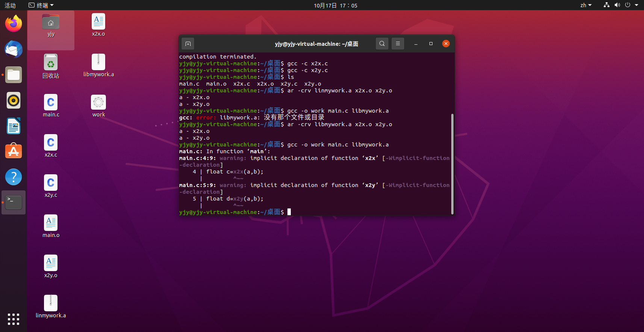Close the terminal window

coord(446,44)
